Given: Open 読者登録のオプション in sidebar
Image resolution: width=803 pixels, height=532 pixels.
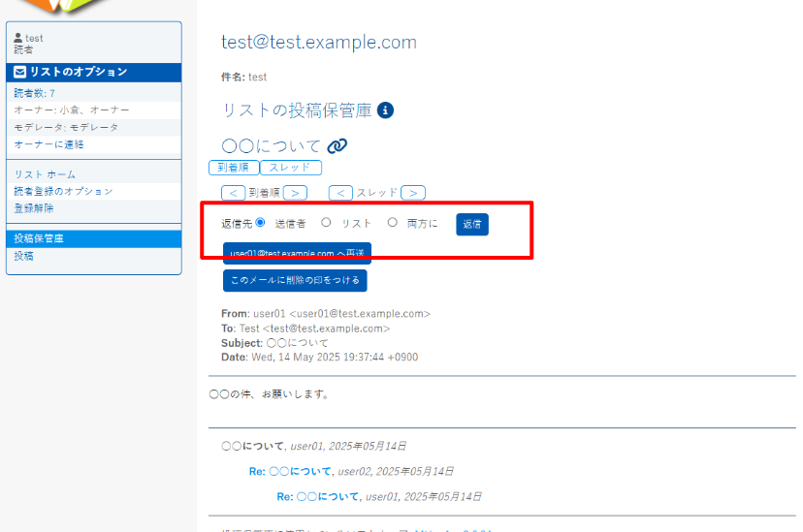Looking at the screenshot, I should click(x=63, y=191).
